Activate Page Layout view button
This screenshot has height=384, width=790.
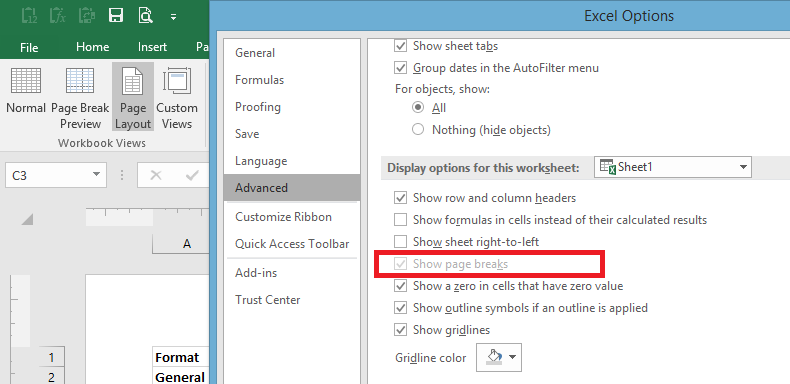[133, 98]
